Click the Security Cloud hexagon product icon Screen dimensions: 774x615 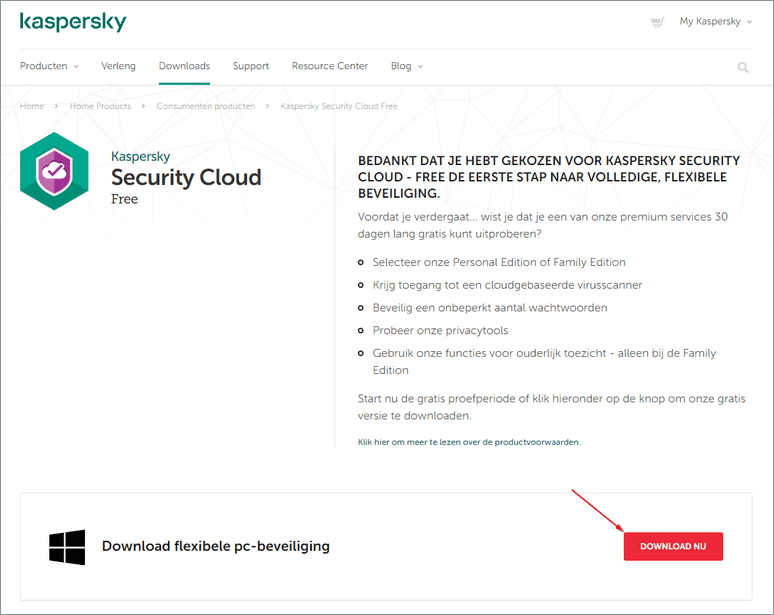coord(54,171)
